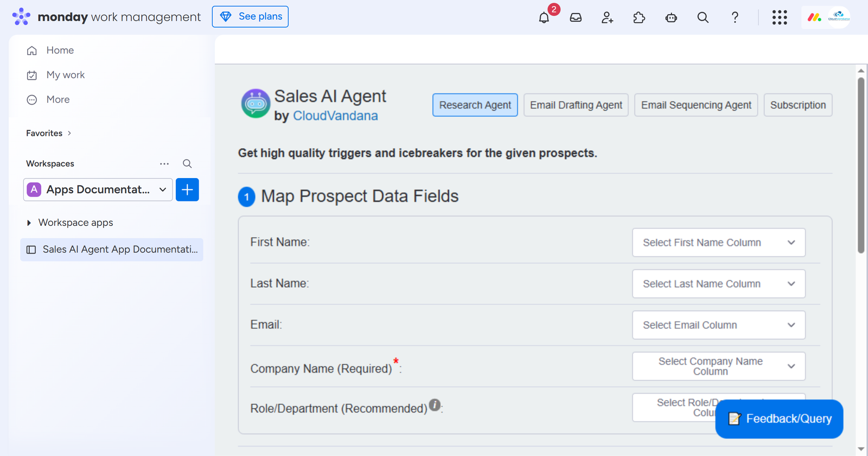This screenshot has width=868, height=456.
Task: Open Select First Name Column dropdown
Action: coord(719,243)
